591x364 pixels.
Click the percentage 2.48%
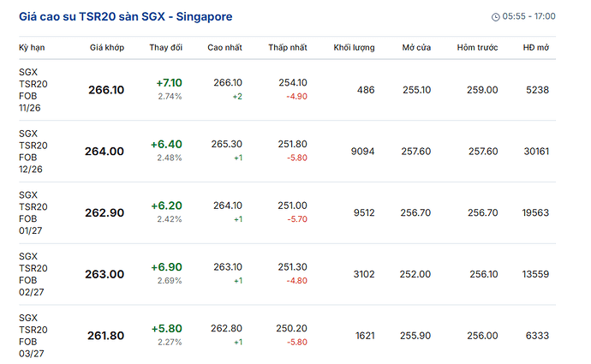170,158
